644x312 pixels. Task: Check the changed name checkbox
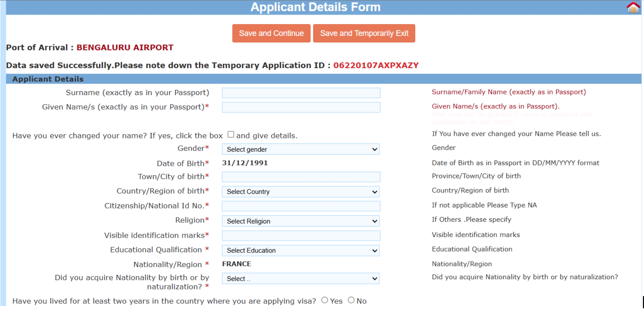pyautogui.click(x=230, y=134)
